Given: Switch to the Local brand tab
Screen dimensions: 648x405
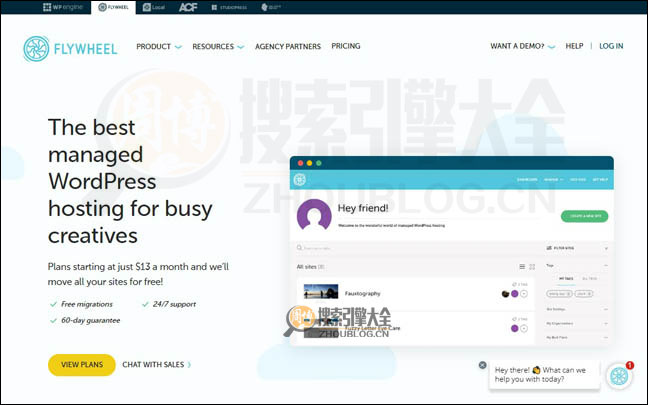Looking at the screenshot, I should point(154,7).
